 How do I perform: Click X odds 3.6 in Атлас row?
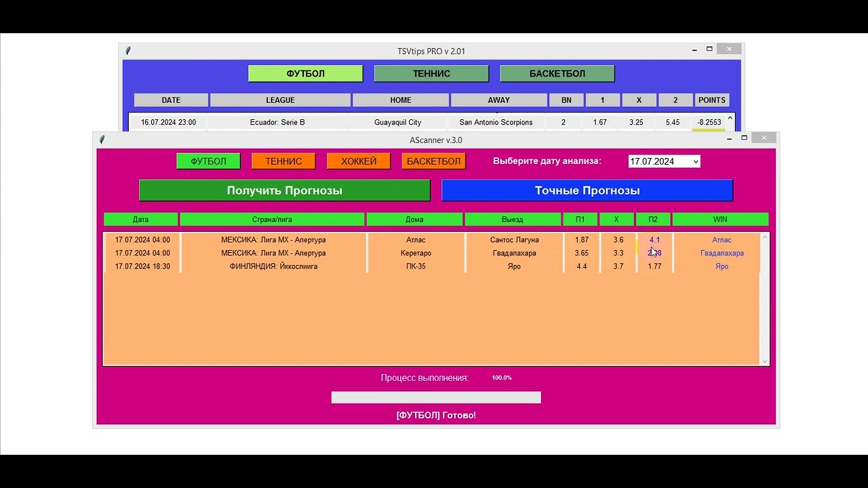618,240
